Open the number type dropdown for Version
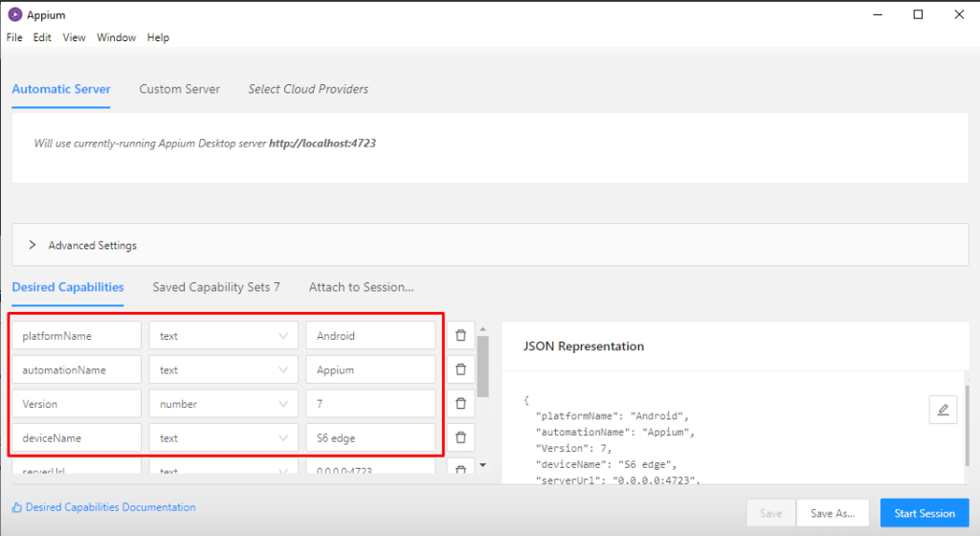This screenshot has height=536, width=980. [x=223, y=404]
